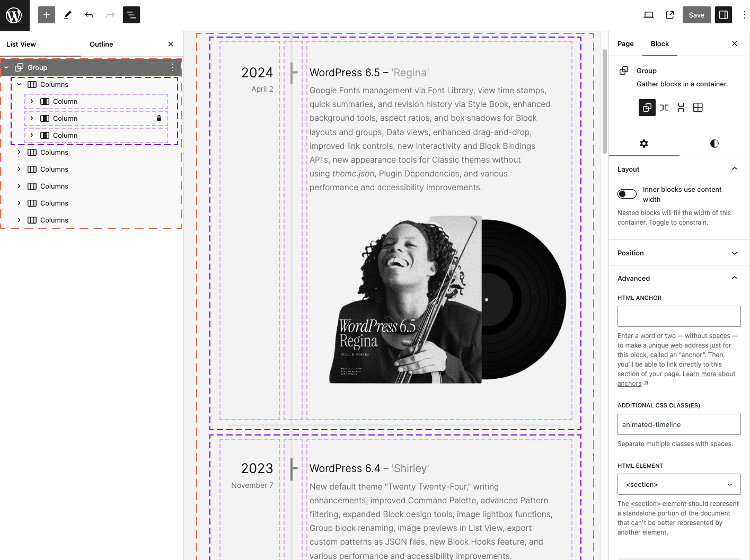
Task: Open the device preview icon
Action: point(649,15)
